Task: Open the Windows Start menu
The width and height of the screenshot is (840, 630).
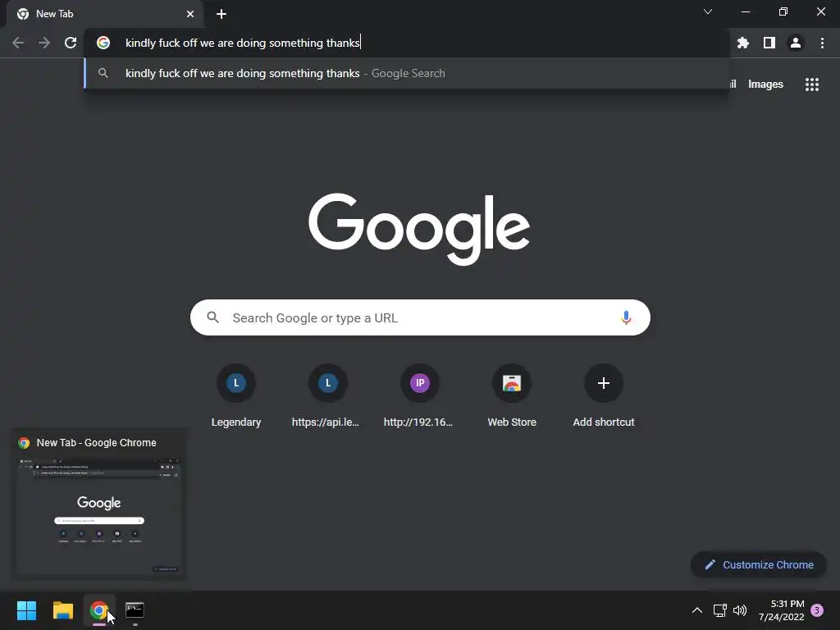Action: pyautogui.click(x=27, y=610)
